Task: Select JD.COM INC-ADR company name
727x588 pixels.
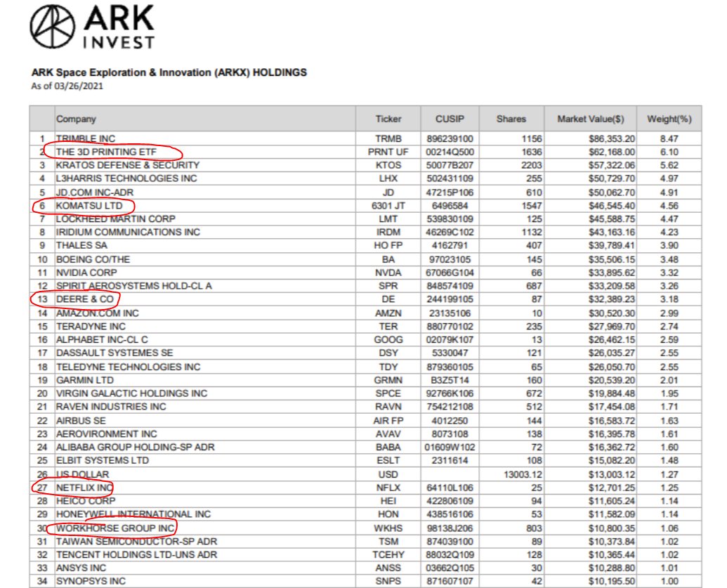Action: click(x=95, y=192)
